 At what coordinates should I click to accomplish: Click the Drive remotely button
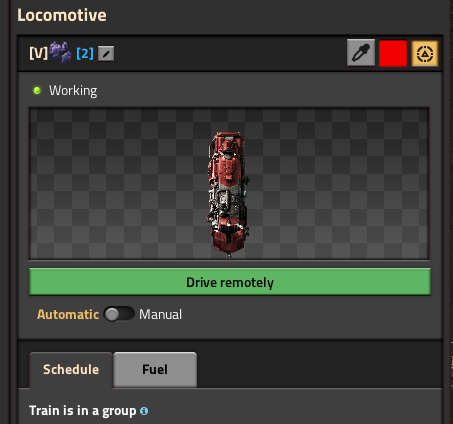230,282
